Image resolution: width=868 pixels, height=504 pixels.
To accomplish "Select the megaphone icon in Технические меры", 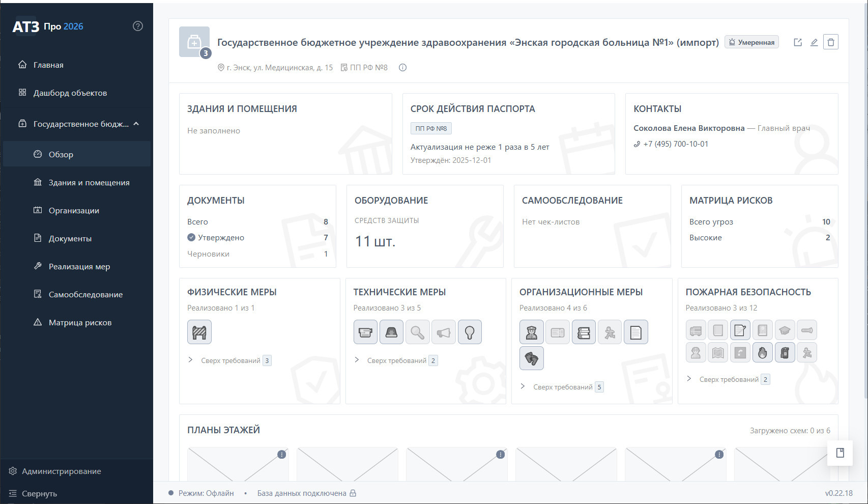I will (444, 332).
